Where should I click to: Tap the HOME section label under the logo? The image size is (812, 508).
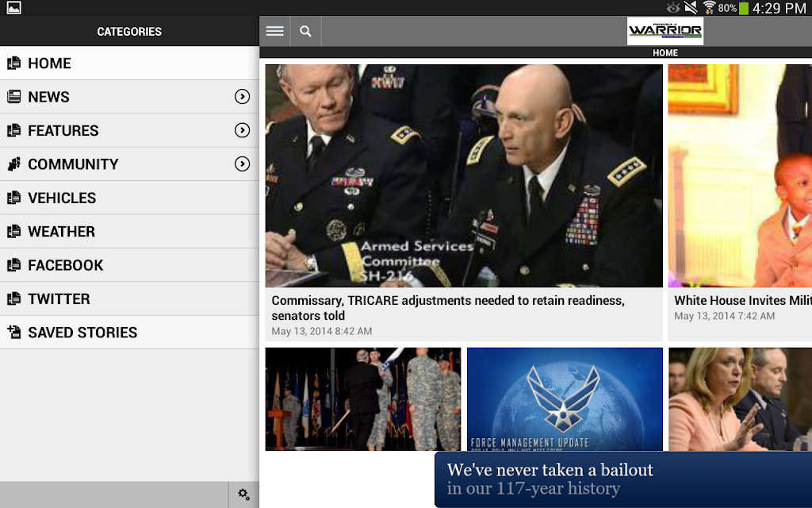[x=665, y=53]
